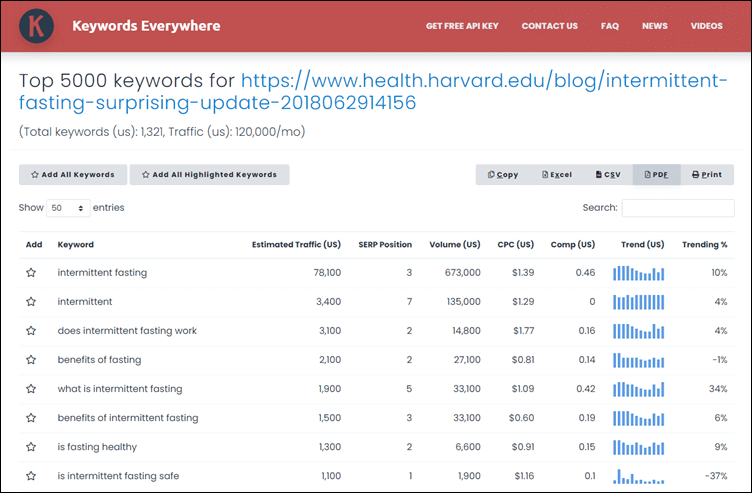
Task: Sort by Trend (US) column header
Action: point(643,245)
